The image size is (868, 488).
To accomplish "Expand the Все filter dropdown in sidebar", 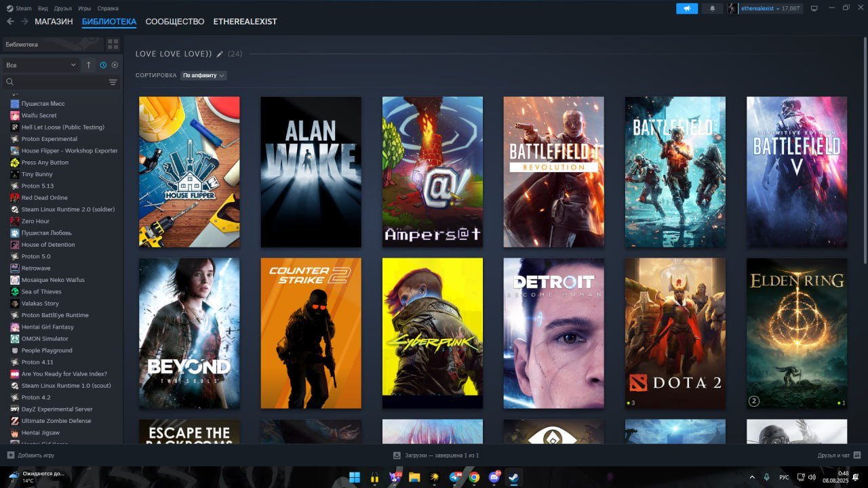I will pyautogui.click(x=41, y=65).
